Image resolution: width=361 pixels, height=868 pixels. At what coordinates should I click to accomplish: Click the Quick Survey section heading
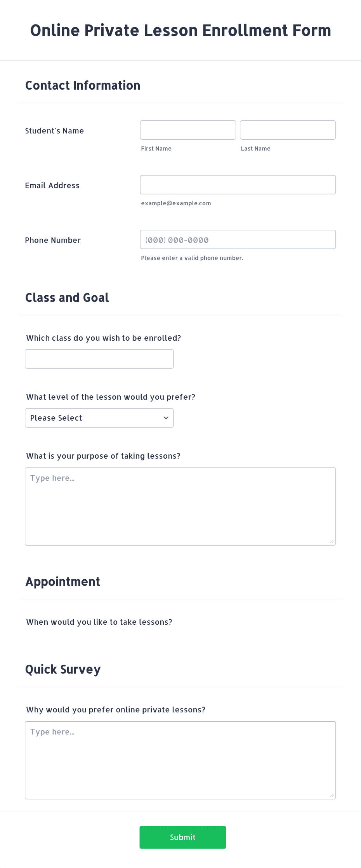tap(63, 669)
